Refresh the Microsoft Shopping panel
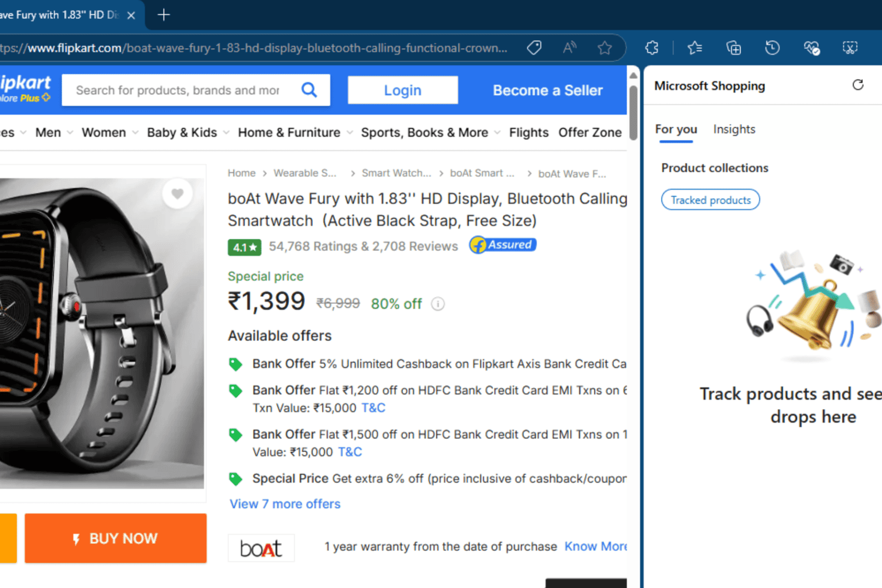This screenshot has height=588, width=882. (x=858, y=85)
